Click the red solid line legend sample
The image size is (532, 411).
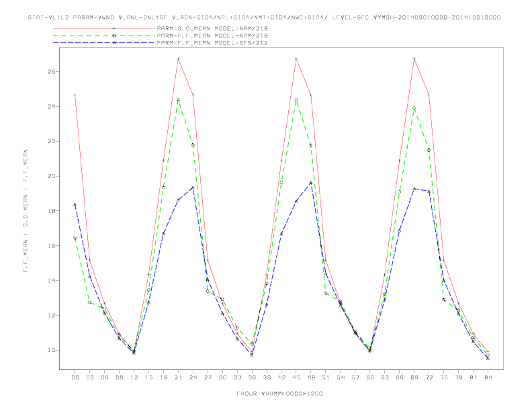coord(104,28)
